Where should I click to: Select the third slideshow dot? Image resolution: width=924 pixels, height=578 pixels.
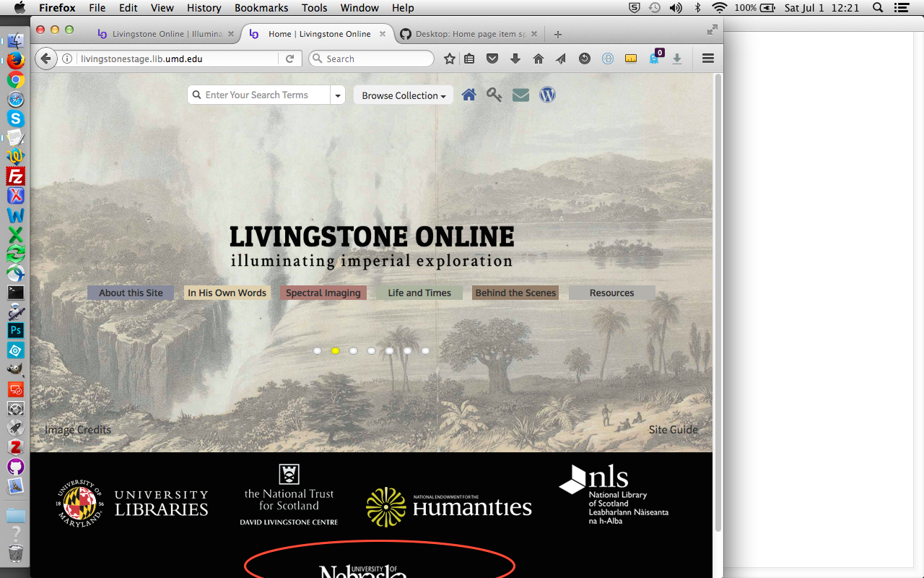(x=353, y=351)
